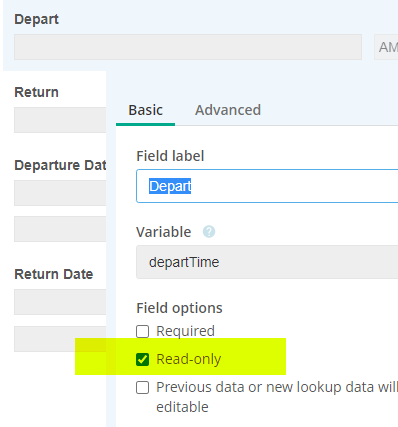Select the Return field heading
Viewport: 398px width, 427px height.
36,92
